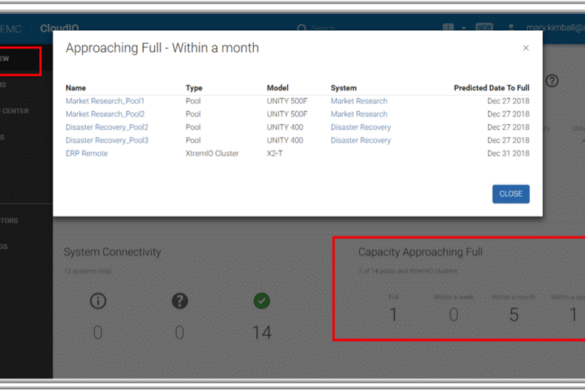Open Disaster Recovery_Pool3 link
Viewport: 585px width, 390px height.
[107, 140]
